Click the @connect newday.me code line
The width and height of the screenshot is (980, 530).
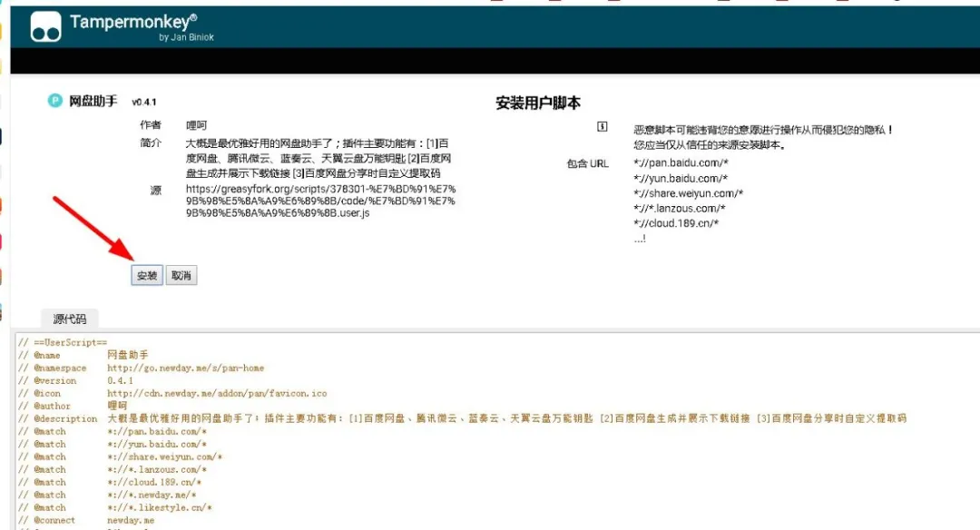(85, 520)
